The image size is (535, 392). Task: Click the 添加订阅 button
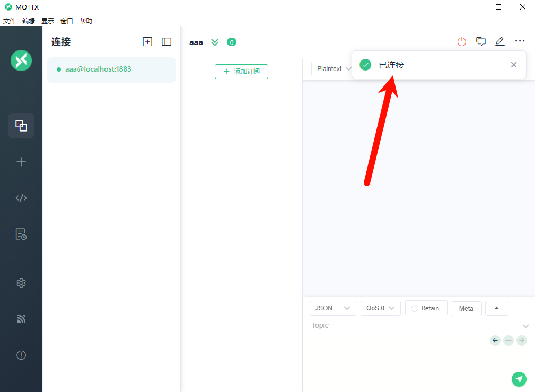click(x=242, y=72)
